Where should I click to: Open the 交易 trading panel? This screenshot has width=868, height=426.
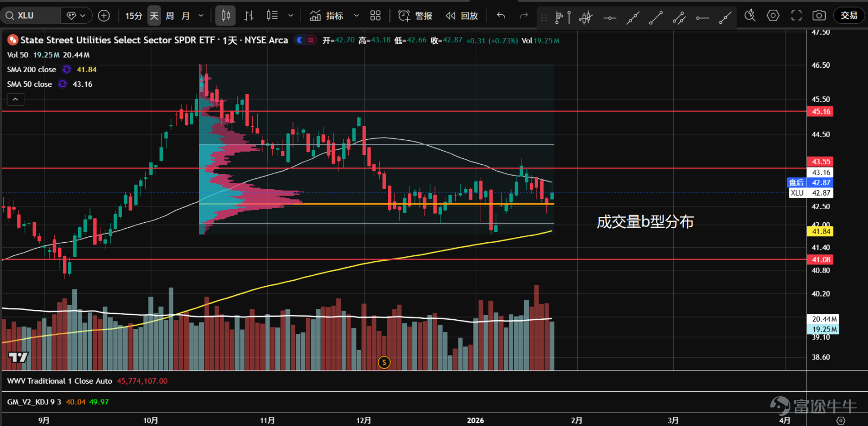point(849,16)
